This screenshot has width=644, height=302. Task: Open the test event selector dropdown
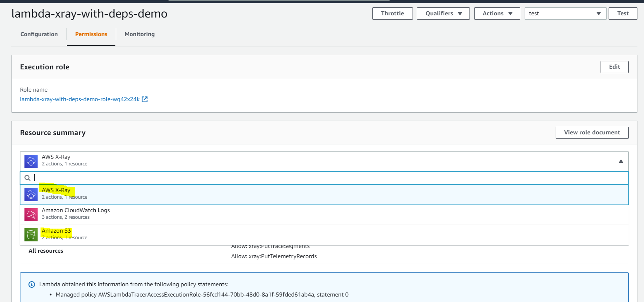(566, 14)
